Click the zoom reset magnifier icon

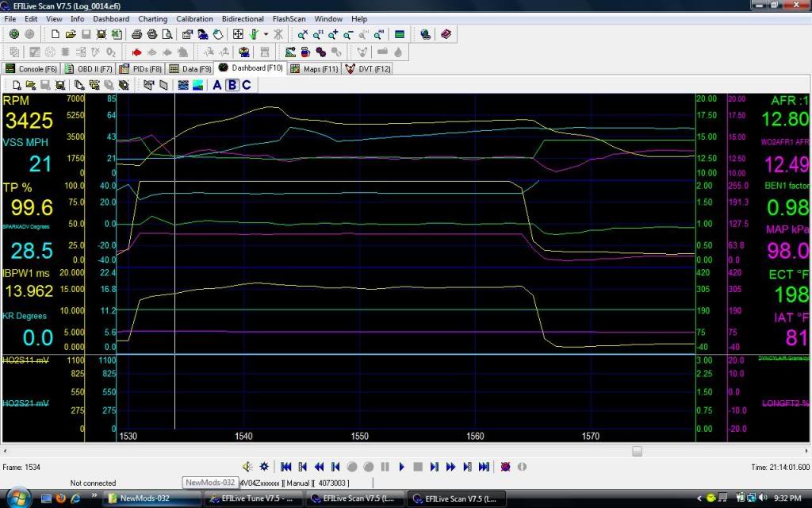point(302,34)
